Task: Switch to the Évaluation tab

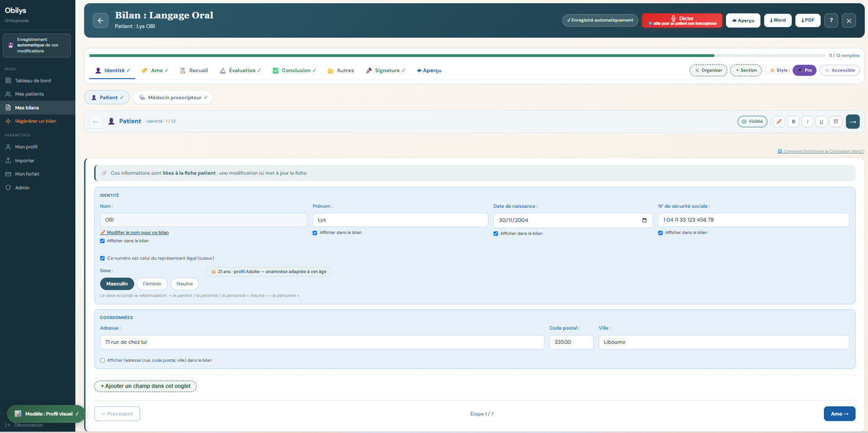Action: [x=241, y=71]
